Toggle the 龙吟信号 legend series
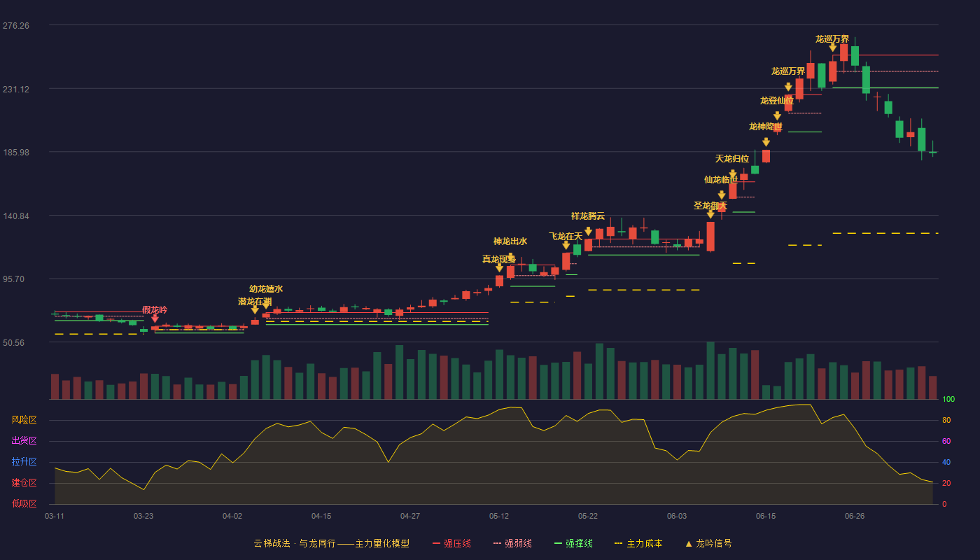Screen dimensions: 980x560 point(708,543)
